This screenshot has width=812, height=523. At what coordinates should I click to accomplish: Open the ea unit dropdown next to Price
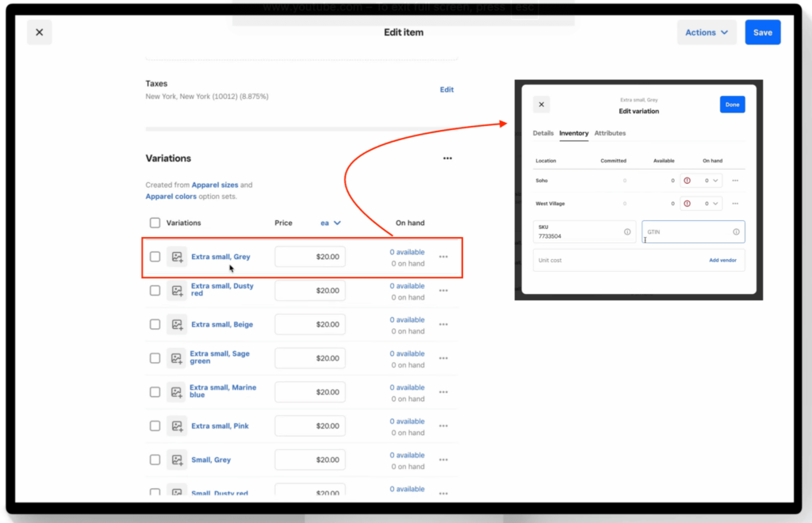coord(331,223)
